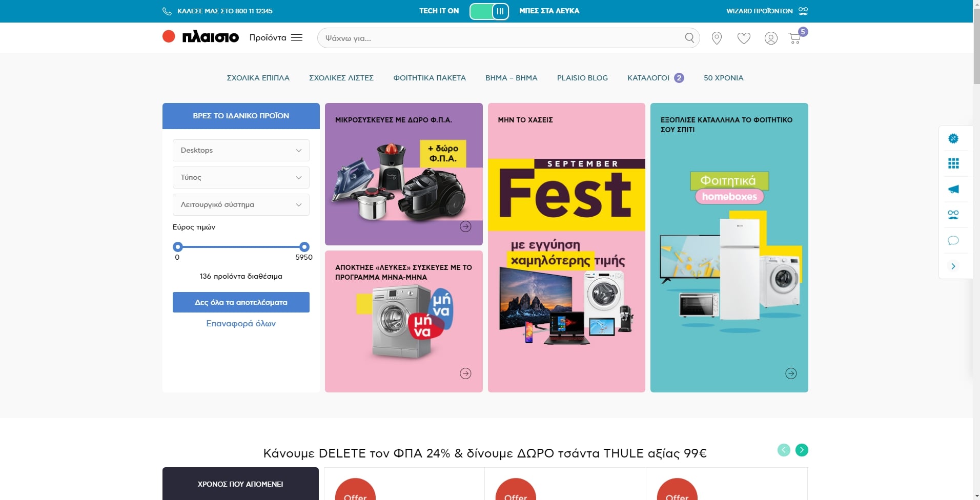Click the wizard glasses icon in top bar
The image size is (980, 500).
coord(803,11)
